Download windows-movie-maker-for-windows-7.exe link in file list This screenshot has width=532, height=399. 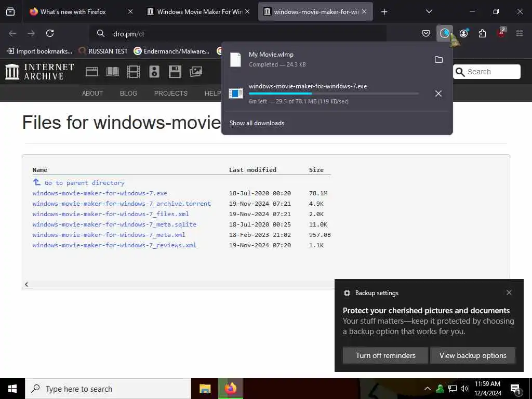100,193
